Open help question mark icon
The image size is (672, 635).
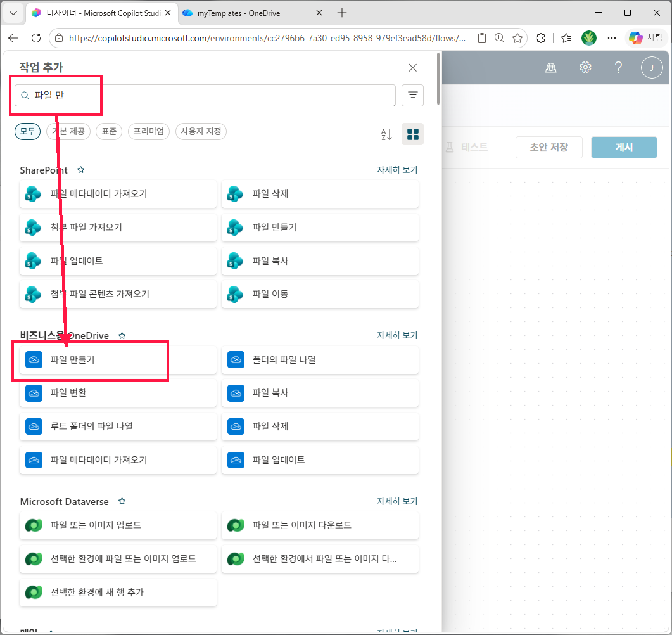pos(618,67)
